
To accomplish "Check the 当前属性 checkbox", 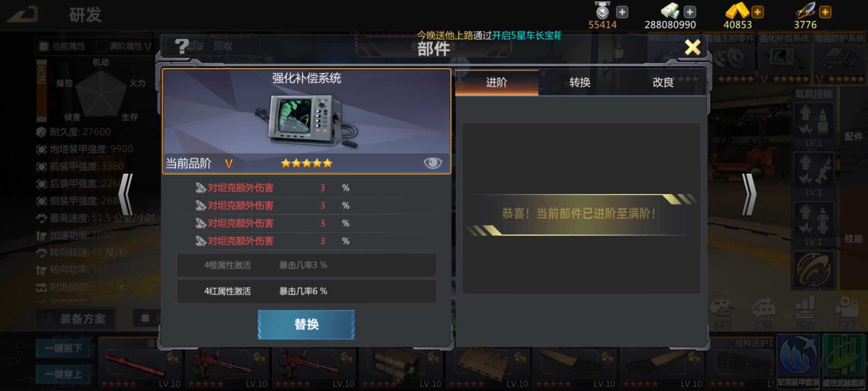I will point(44,46).
